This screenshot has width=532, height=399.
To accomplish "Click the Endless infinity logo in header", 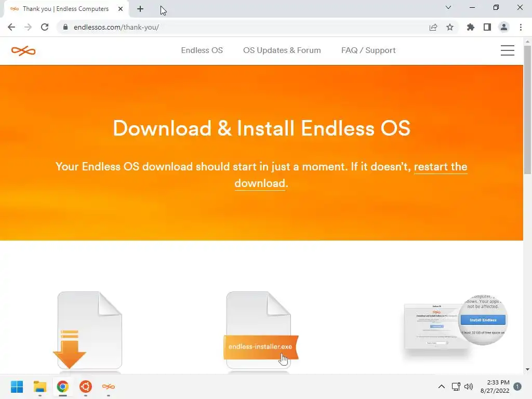I will click(23, 51).
